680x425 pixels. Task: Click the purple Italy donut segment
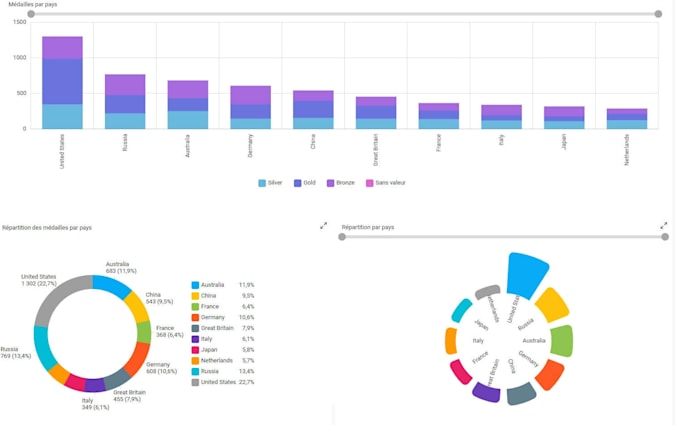tap(94, 385)
